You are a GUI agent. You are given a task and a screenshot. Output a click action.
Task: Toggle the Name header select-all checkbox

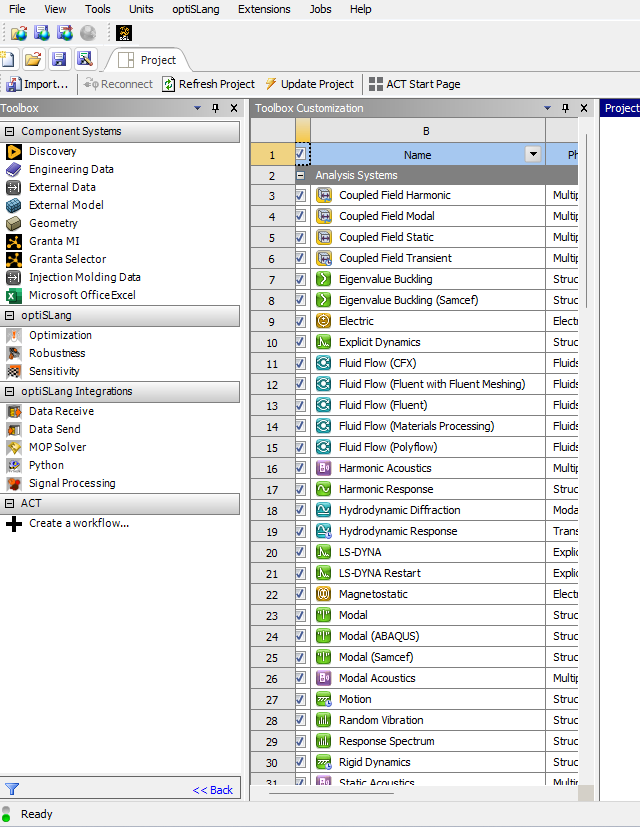click(x=301, y=154)
